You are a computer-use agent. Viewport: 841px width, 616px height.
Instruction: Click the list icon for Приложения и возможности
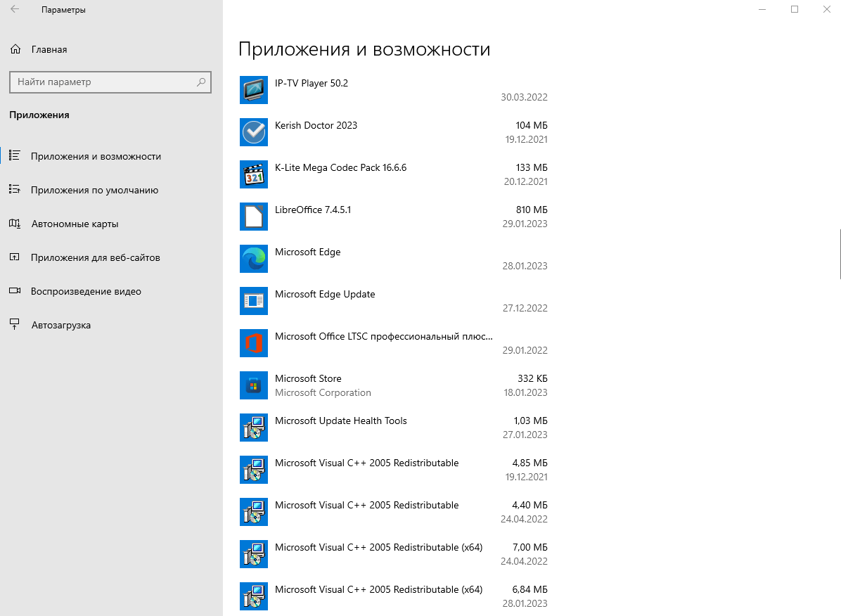point(15,155)
